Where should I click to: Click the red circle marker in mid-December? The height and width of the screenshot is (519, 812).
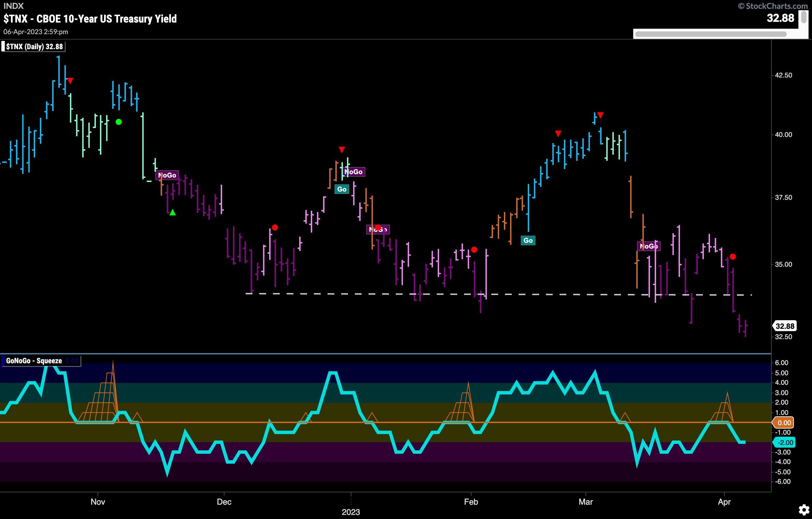(275, 227)
